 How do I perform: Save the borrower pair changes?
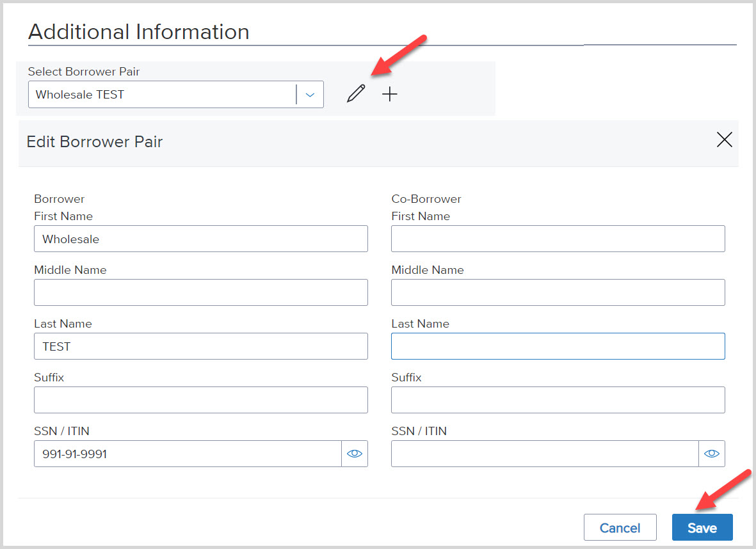[x=702, y=528]
